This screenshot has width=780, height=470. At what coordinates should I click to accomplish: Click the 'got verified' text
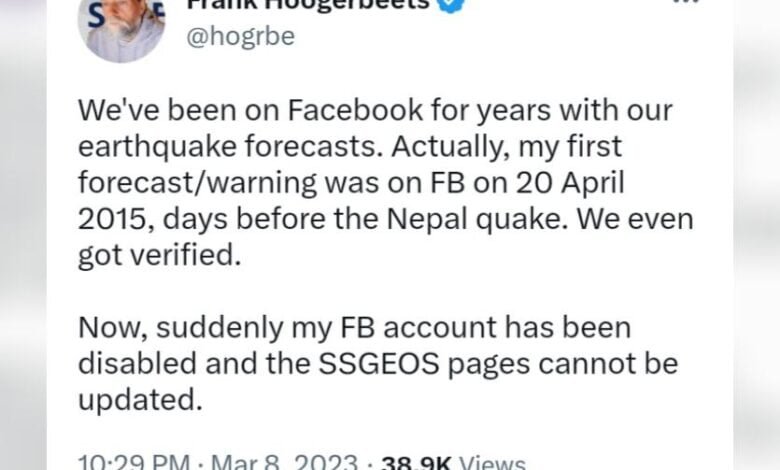pyautogui.click(x=158, y=256)
